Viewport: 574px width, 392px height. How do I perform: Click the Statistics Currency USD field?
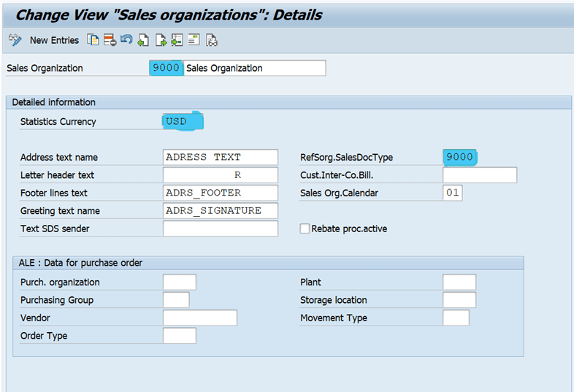coord(183,121)
